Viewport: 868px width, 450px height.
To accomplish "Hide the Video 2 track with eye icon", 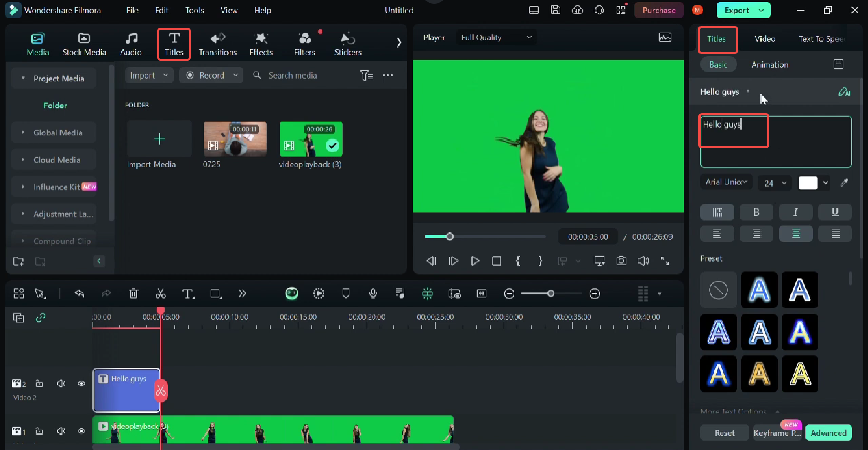I will (81, 383).
